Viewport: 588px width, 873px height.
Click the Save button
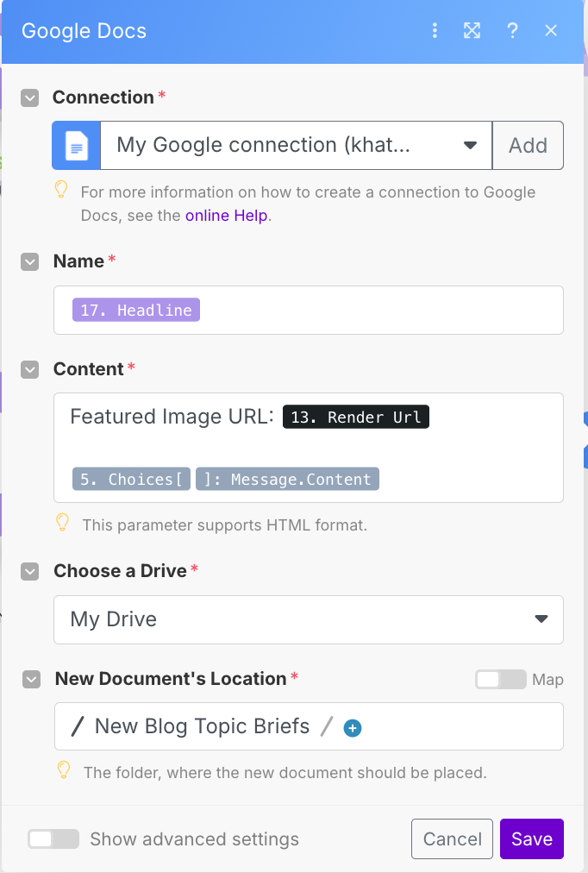tap(531, 839)
